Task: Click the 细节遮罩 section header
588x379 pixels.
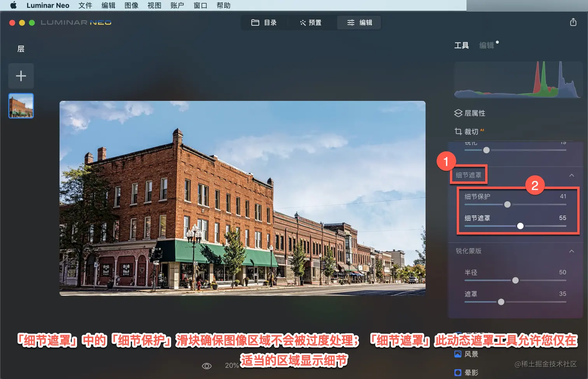Action: (x=469, y=175)
